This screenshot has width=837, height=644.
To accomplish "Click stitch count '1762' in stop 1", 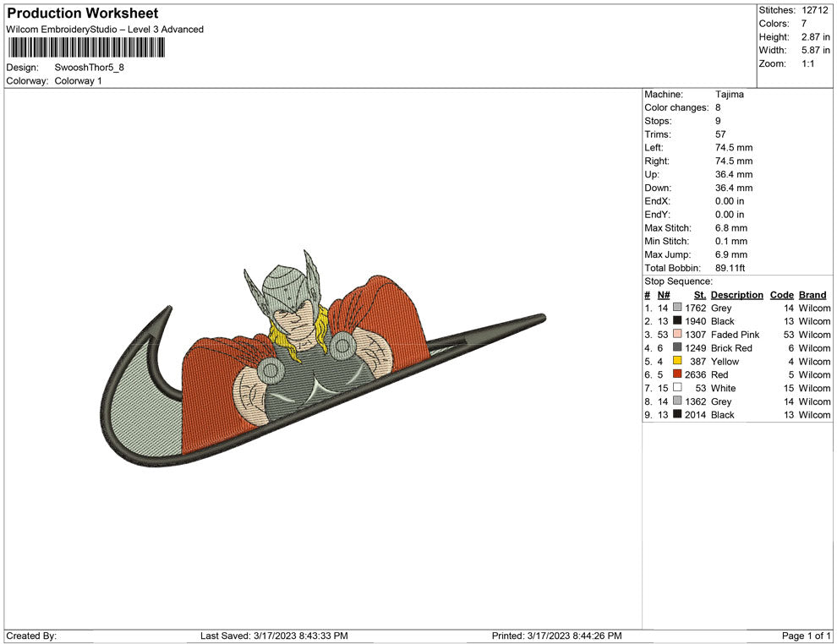I will coord(696,308).
